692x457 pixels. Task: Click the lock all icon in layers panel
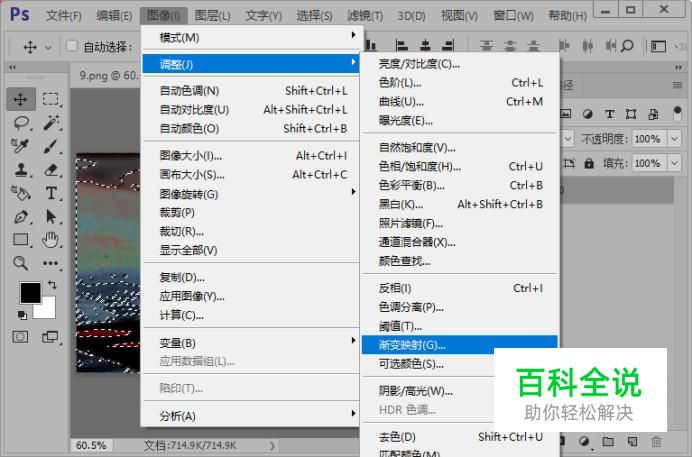[589, 164]
